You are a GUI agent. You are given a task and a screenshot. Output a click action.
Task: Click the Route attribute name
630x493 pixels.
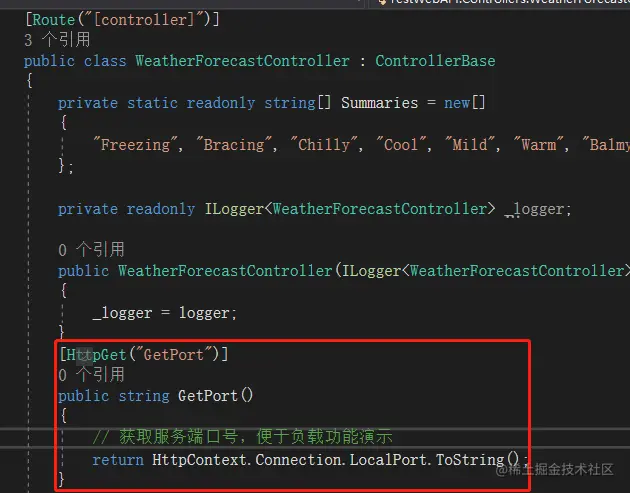click(x=53, y=20)
